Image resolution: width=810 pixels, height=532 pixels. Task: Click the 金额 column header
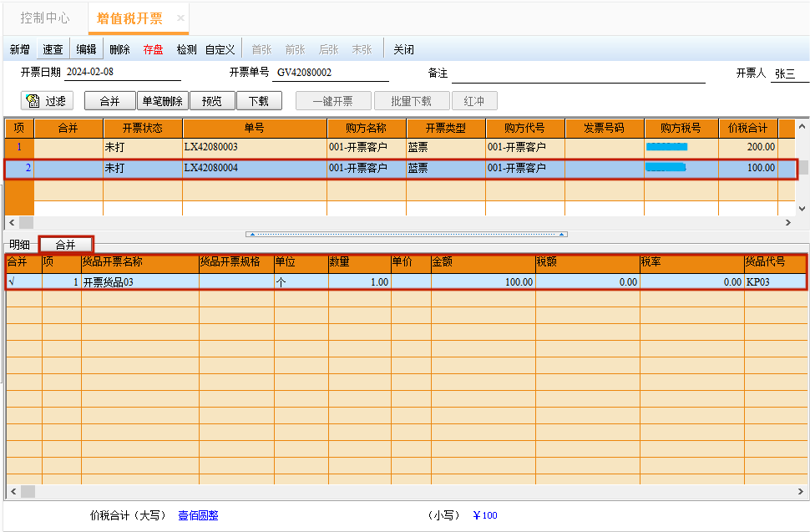(483, 262)
